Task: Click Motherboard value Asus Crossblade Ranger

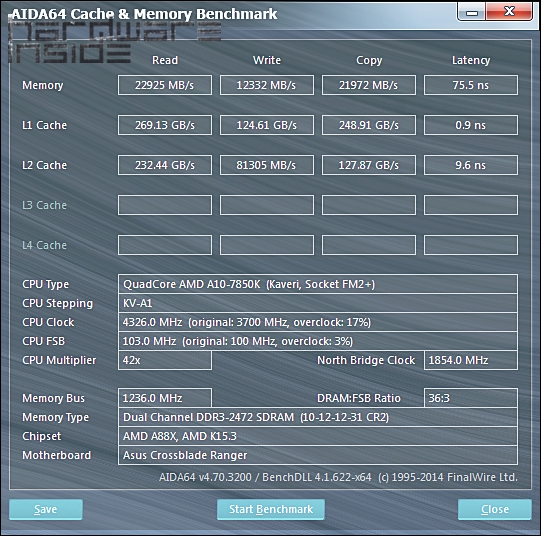Action: (318, 455)
